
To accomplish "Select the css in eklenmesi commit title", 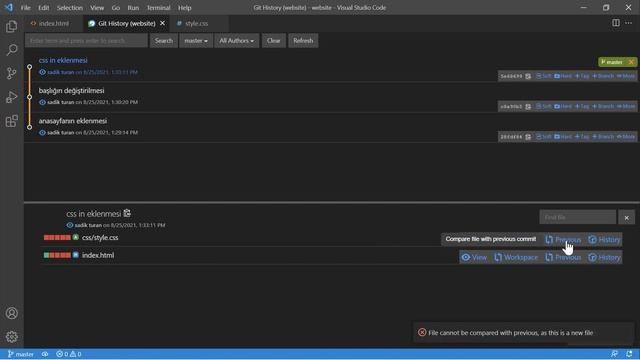I will point(63,60).
